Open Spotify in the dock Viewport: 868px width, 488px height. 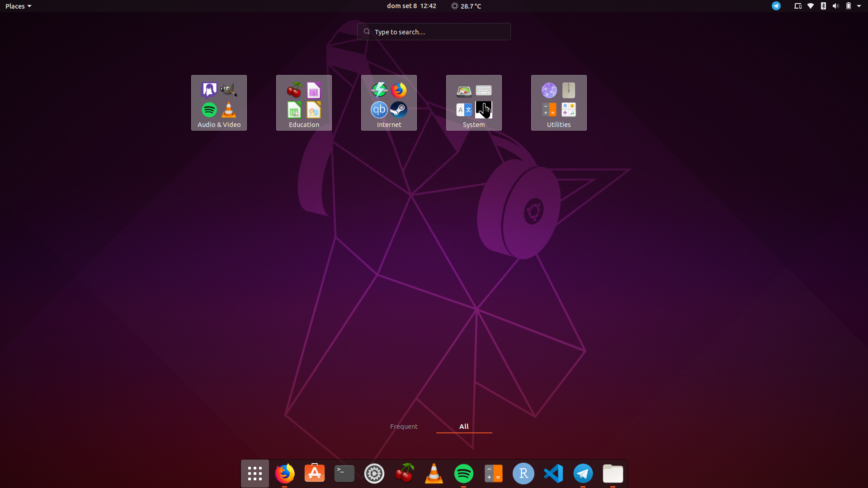463,473
